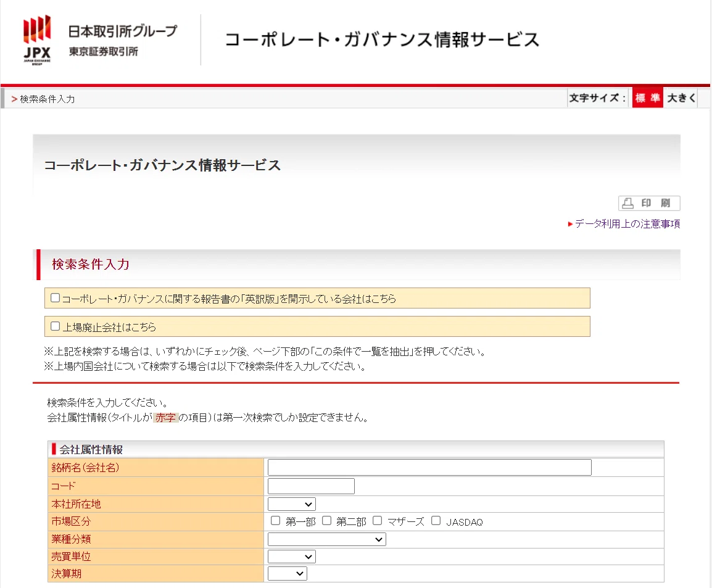The image size is (712, 588).
Task: Expand the 売買単位 dropdown
Action: [291, 557]
